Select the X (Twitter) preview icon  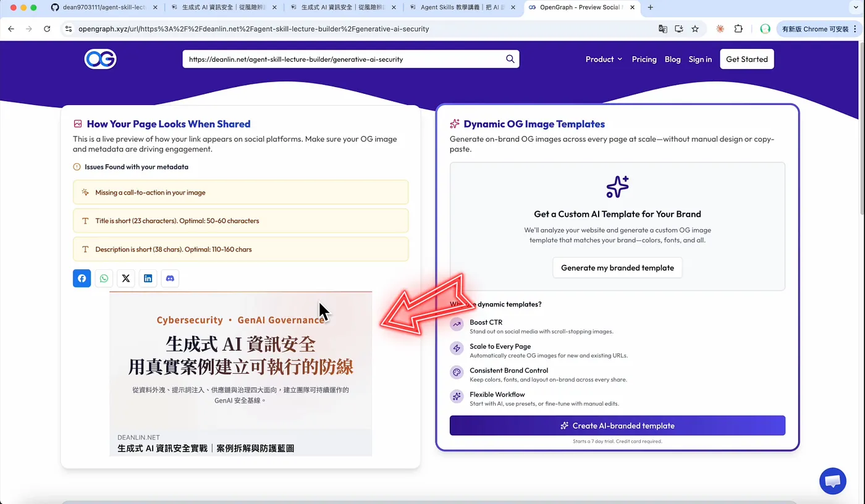point(126,278)
